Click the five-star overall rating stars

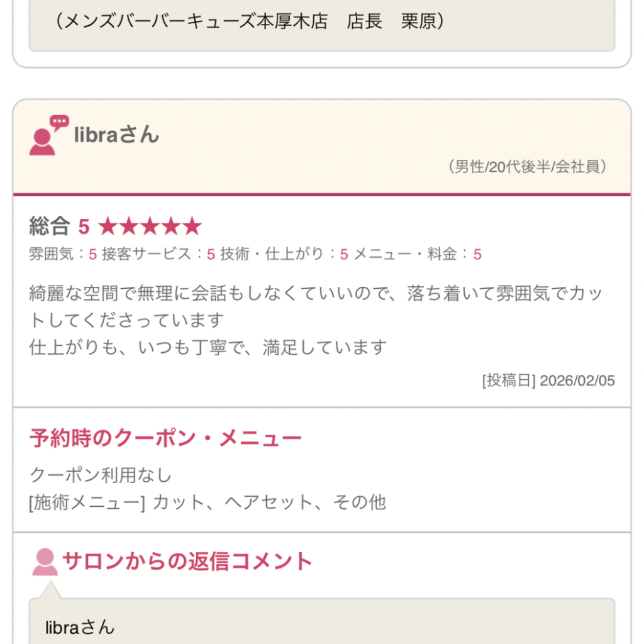(x=150, y=226)
